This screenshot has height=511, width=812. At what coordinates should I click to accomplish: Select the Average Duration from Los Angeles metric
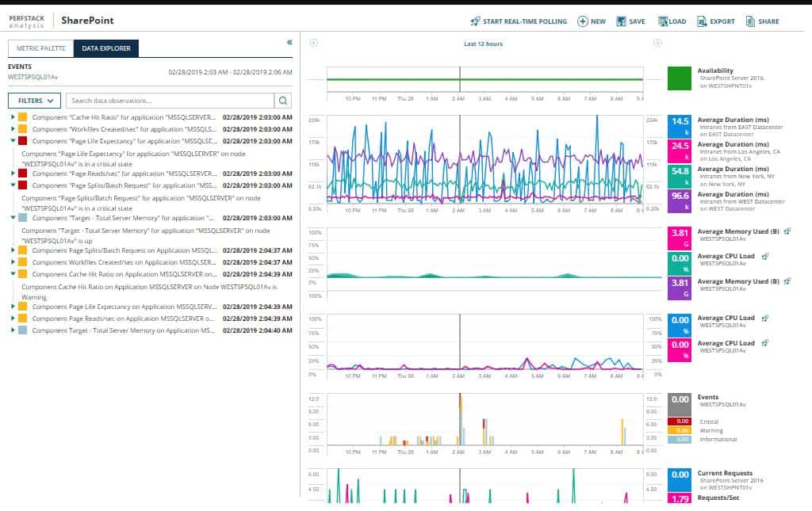pyautogui.click(x=738, y=151)
